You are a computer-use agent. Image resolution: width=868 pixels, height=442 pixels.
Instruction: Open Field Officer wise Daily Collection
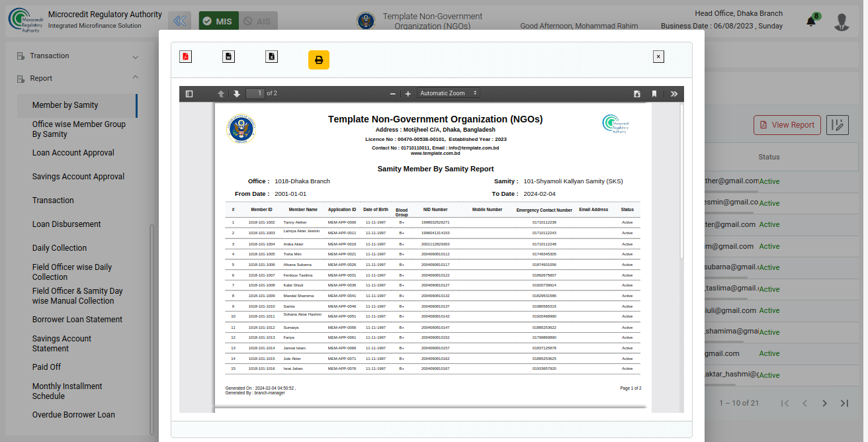(x=72, y=272)
